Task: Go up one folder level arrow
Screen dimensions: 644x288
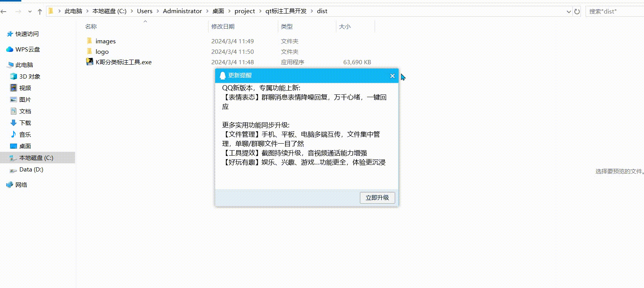Action: tap(39, 12)
